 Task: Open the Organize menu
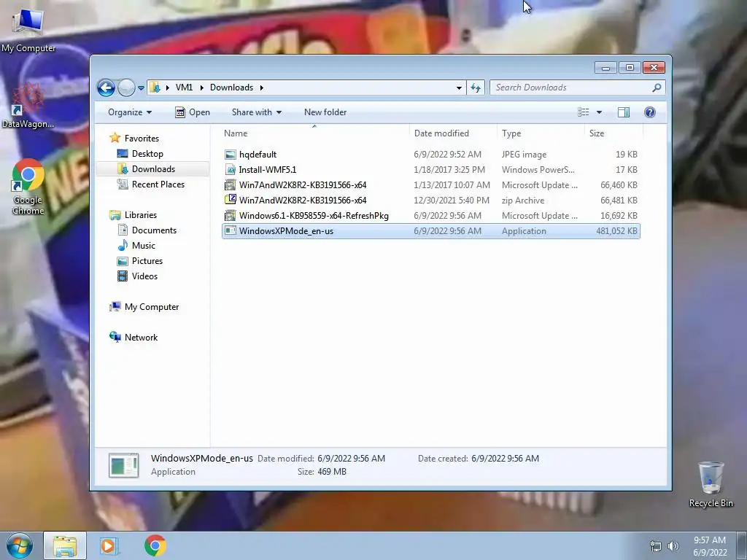coord(130,112)
